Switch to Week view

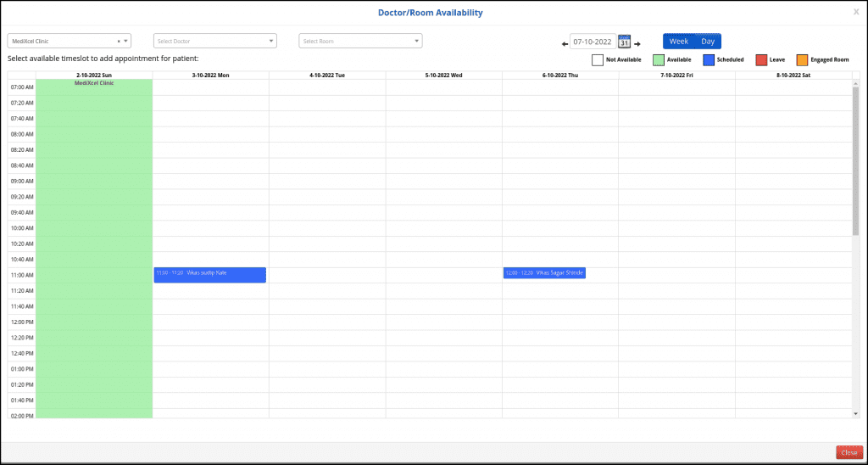click(x=679, y=41)
